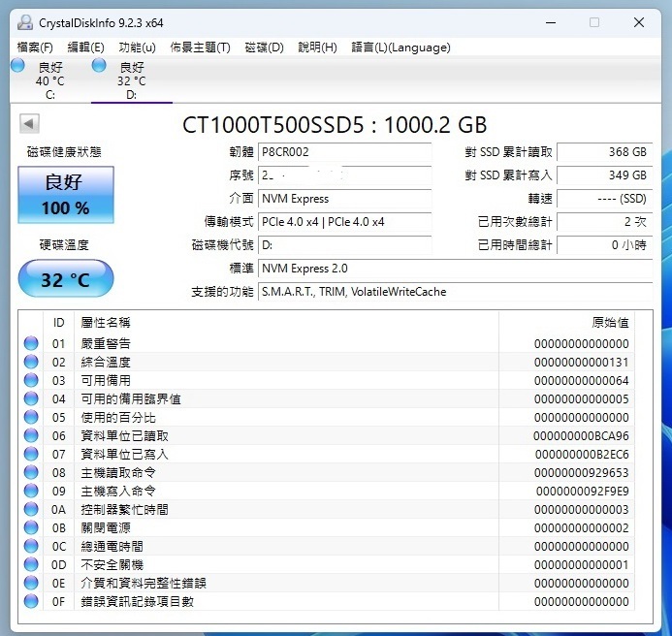Click the previous disk arrow button
Image resolution: width=672 pixels, height=636 pixels.
tap(29, 124)
